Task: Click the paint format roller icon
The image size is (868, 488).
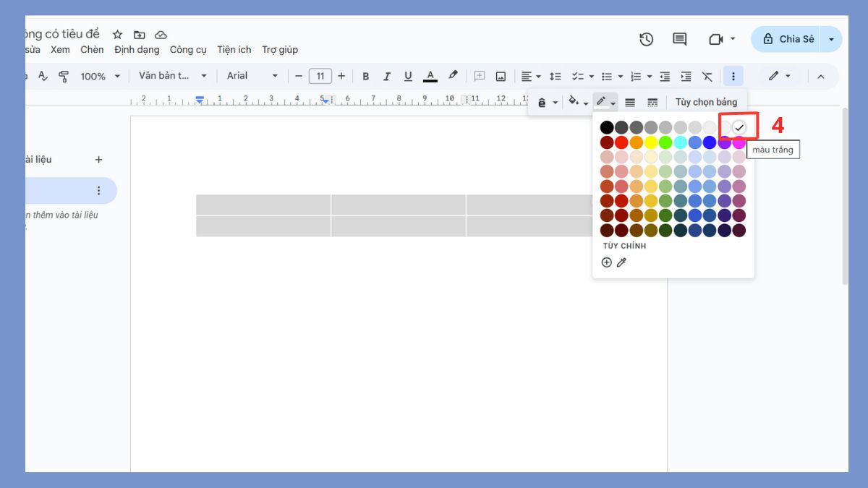Action: click(64, 76)
